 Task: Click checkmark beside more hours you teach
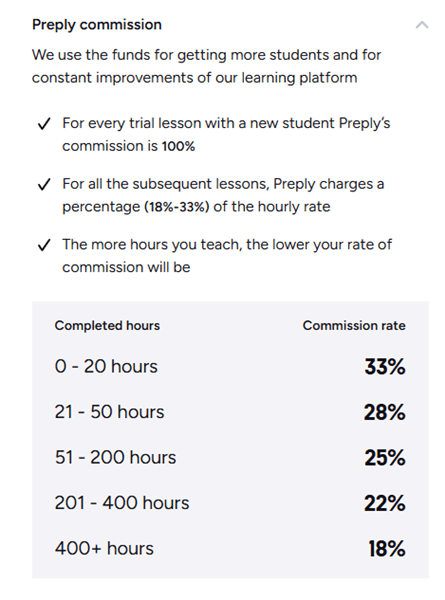pos(44,245)
